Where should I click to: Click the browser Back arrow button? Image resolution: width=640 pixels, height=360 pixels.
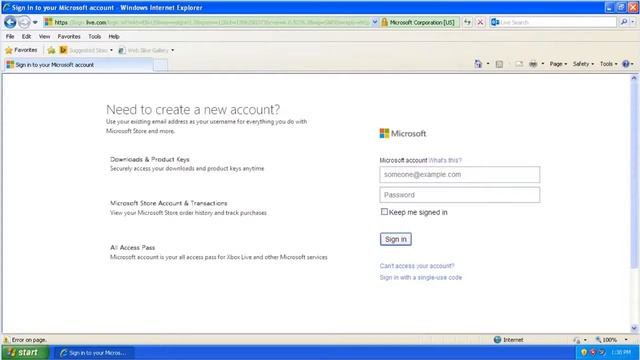(x=10, y=22)
